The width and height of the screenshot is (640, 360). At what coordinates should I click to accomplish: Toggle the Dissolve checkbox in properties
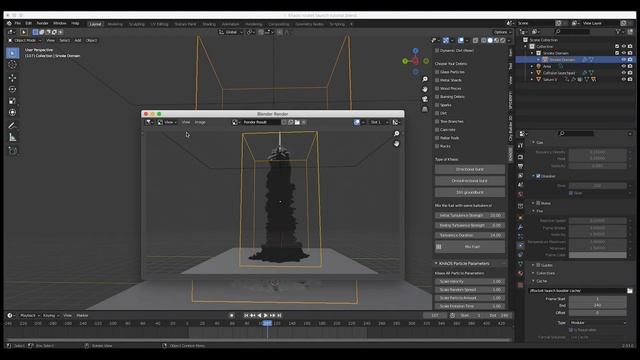(x=538, y=176)
